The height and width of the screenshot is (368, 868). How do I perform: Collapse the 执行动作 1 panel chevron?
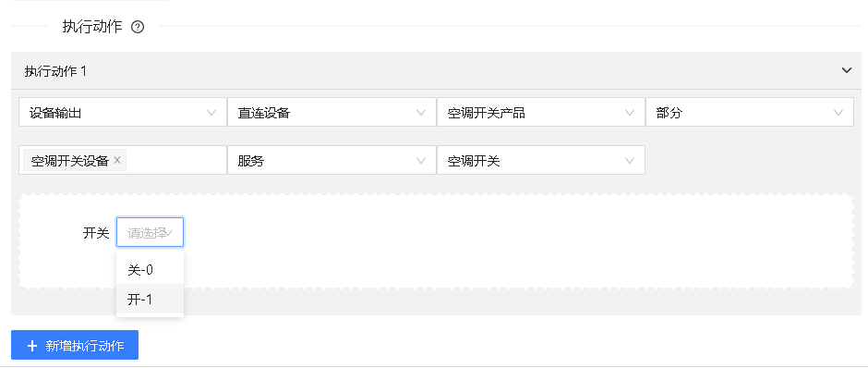point(847,70)
